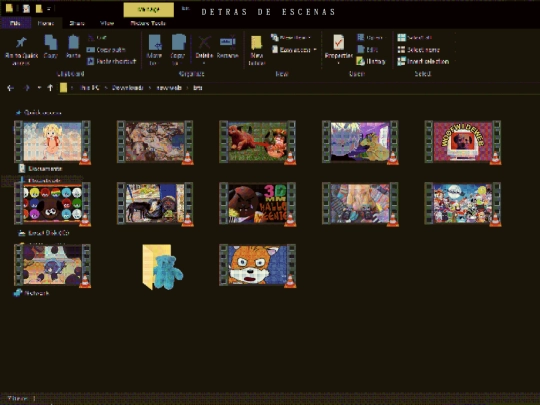Screen dimensions: 540x405
Task: Pin the folder to Quick access
Action: tap(21, 50)
